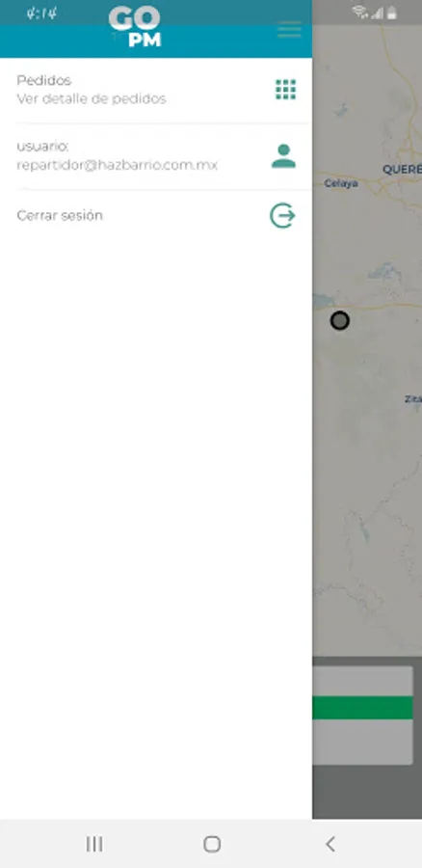Tap the battery status icon
Viewport: 422px width, 868px height.
pyautogui.click(x=391, y=13)
